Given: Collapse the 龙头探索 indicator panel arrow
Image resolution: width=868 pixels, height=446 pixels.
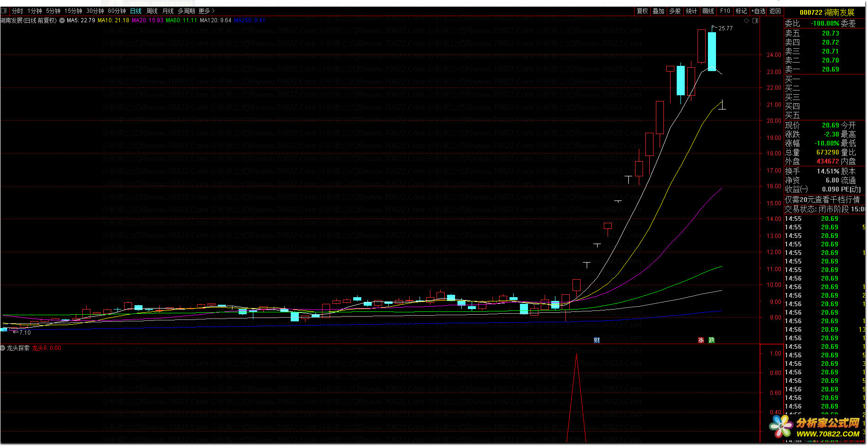Looking at the screenshot, I should [x=3, y=348].
